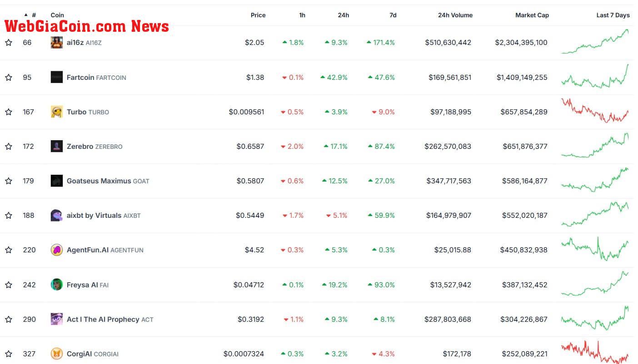Sort by 24h Volume header

(455, 15)
